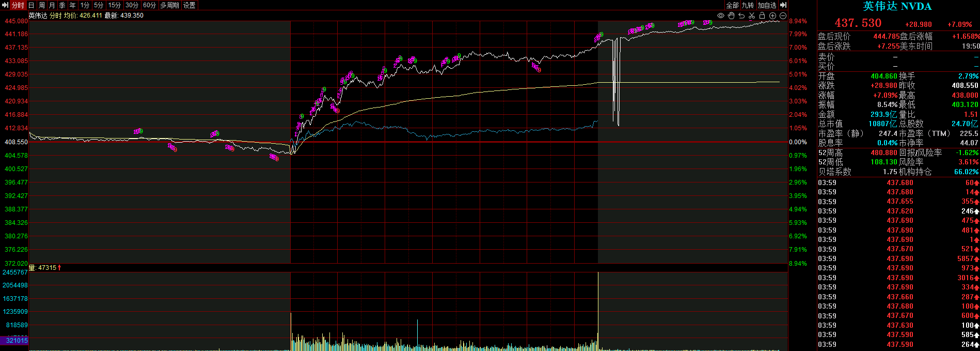Switch to the 季 quarterly chart tab

coord(62,5)
